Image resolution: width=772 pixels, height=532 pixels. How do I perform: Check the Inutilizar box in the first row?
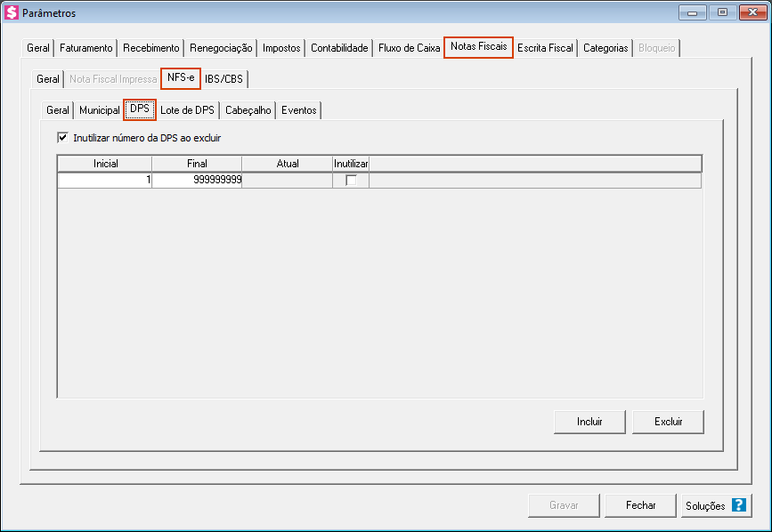[x=351, y=181]
